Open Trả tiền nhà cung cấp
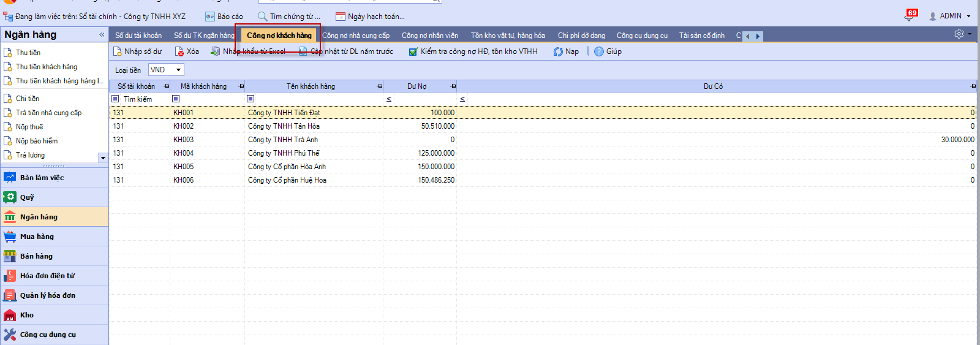Viewport: 980px width, 345px height. 48,113
